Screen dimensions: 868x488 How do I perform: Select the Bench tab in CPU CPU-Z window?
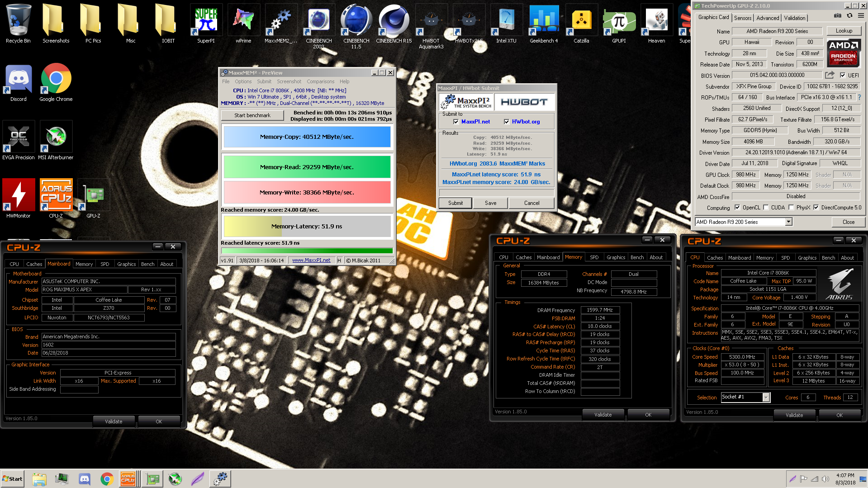[828, 258]
